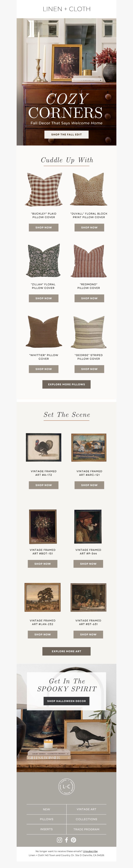The width and height of the screenshot is (133, 868).
Task: Open the Pinterest icon in footer
Action: tap(73, 840)
